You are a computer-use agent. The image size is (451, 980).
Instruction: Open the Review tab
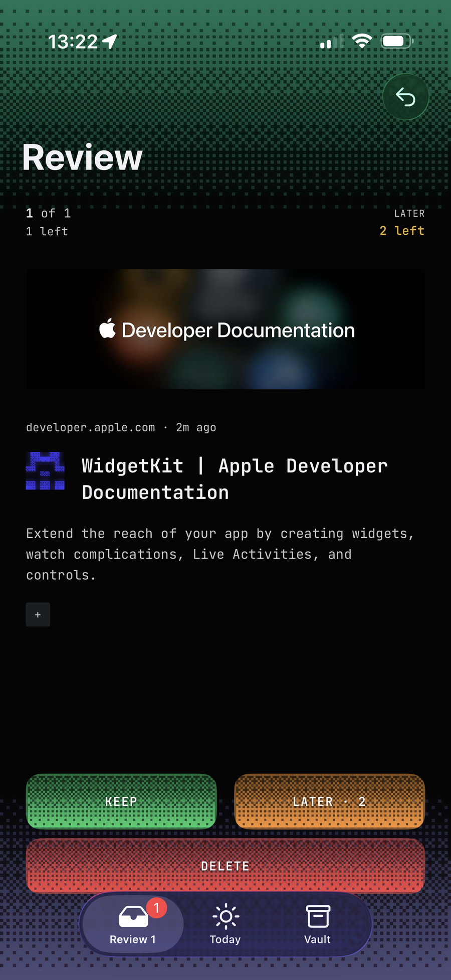pos(133,924)
